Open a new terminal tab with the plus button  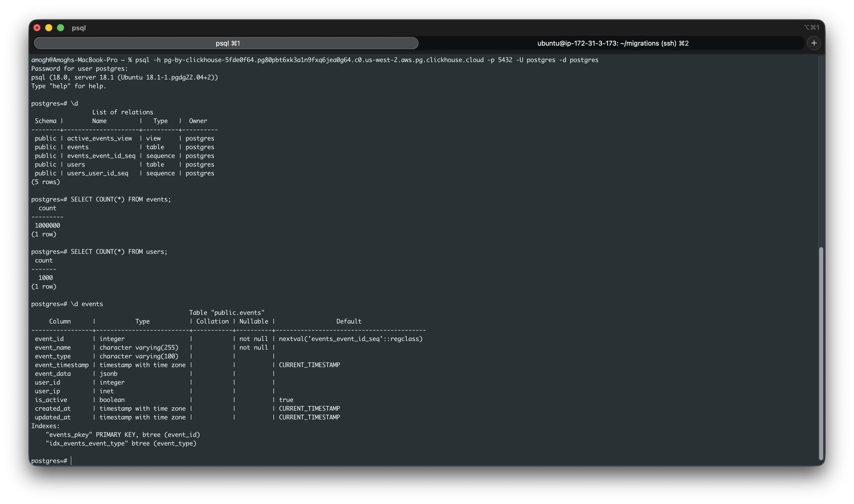pos(814,43)
